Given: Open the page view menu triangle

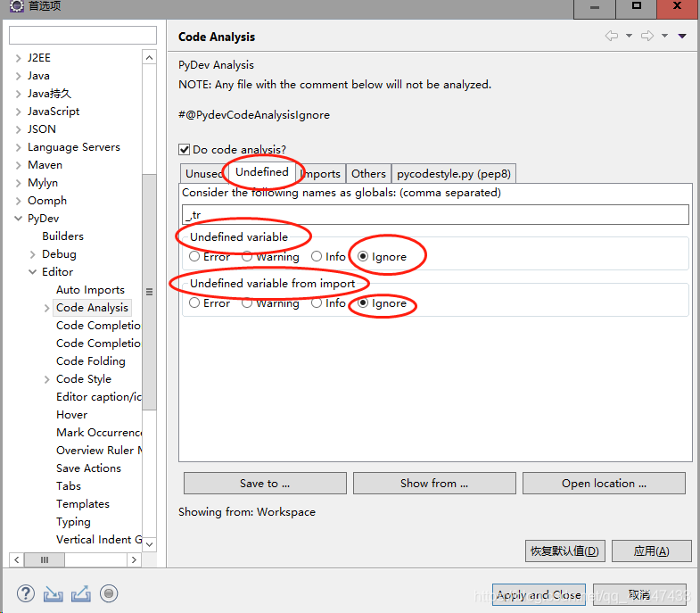Looking at the screenshot, I should click(x=682, y=36).
